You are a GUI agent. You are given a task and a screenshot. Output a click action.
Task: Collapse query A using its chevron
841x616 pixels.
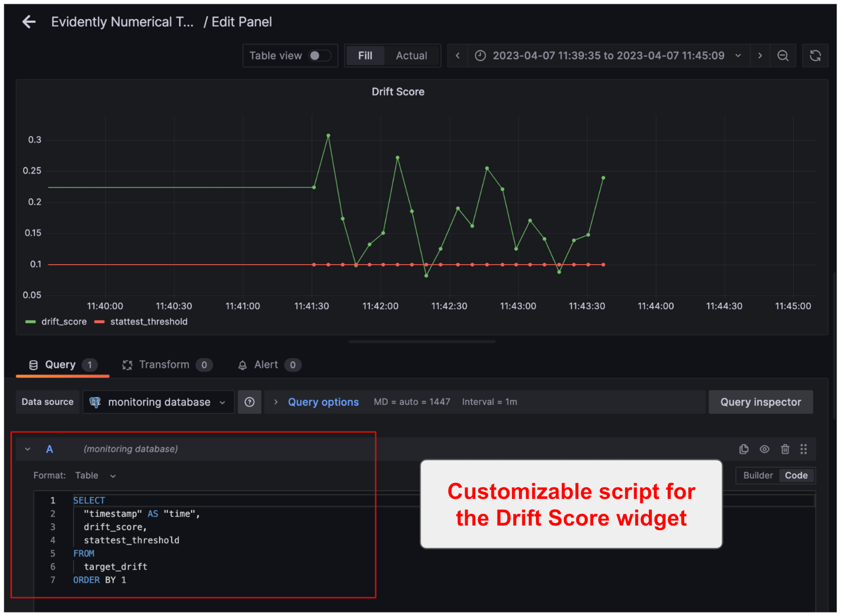point(28,449)
